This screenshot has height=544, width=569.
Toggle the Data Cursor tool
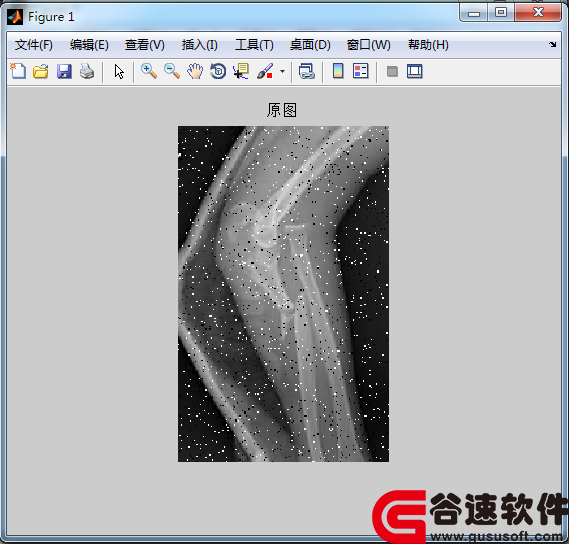tap(241, 71)
